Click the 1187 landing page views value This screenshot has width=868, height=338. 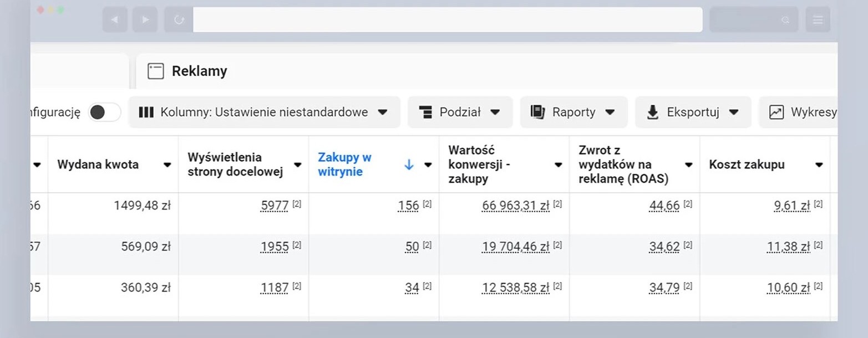click(x=275, y=288)
